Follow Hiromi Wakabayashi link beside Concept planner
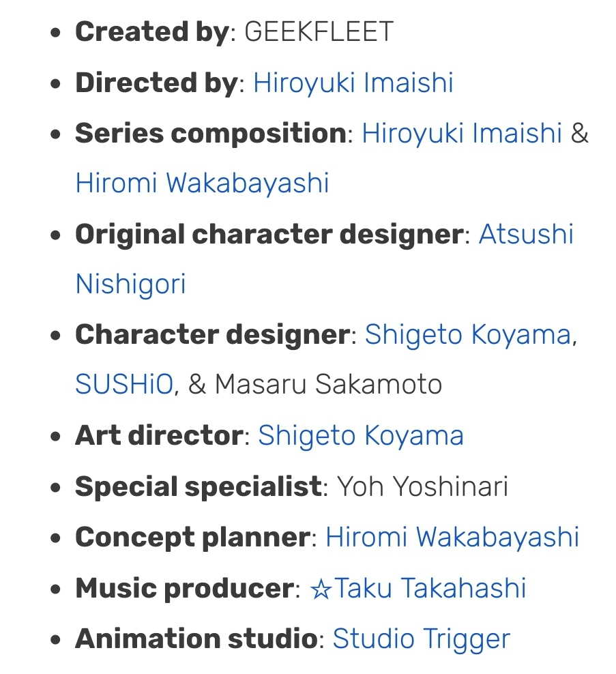The image size is (616, 674). [453, 537]
